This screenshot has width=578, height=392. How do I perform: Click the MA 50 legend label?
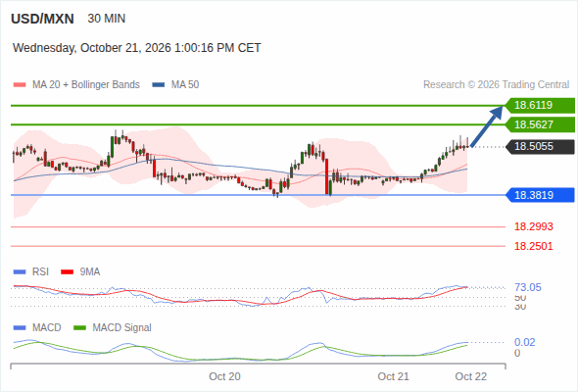coord(185,85)
